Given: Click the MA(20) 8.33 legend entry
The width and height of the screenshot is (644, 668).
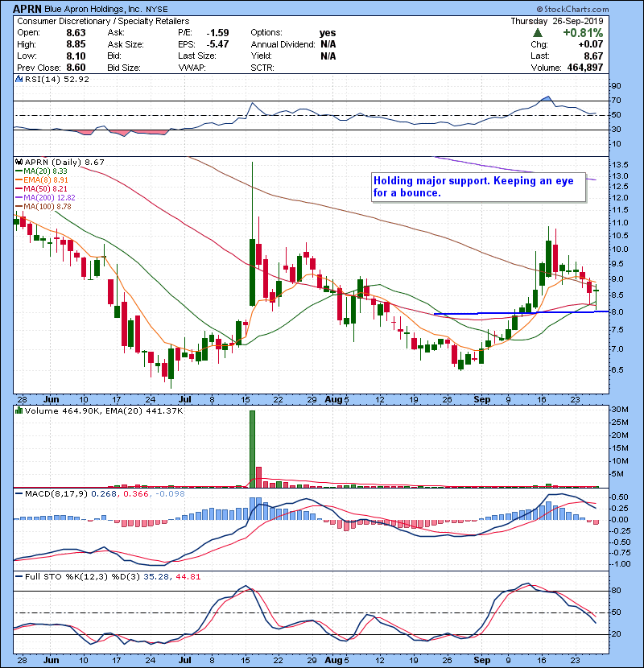Looking at the screenshot, I should [41, 171].
